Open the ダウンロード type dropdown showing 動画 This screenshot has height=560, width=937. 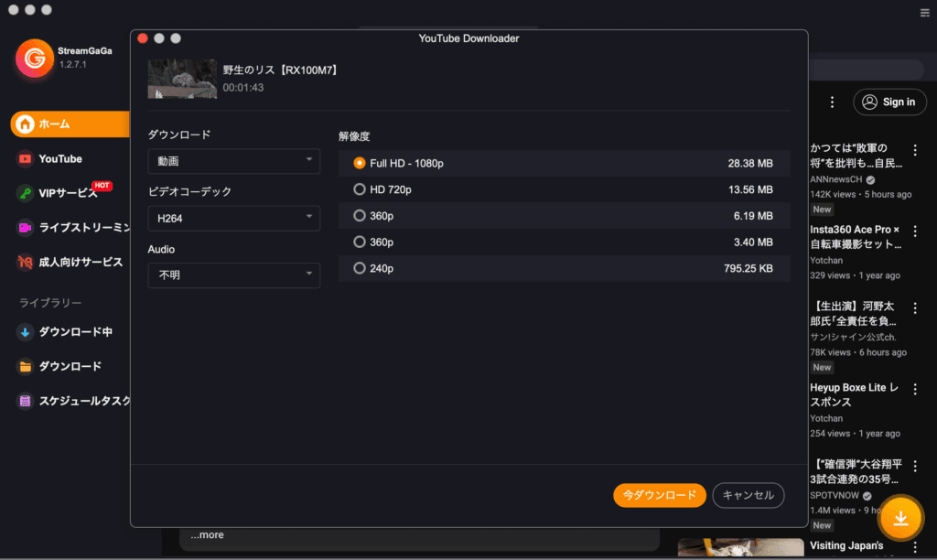233,161
